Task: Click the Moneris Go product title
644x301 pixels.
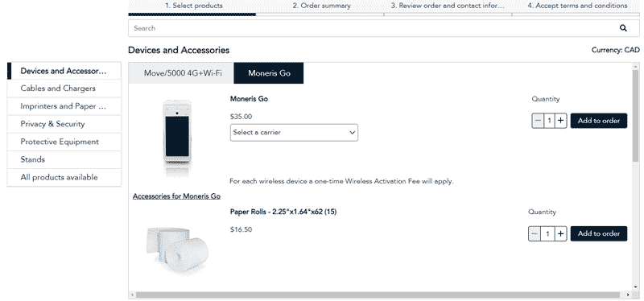Action: pyautogui.click(x=249, y=99)
